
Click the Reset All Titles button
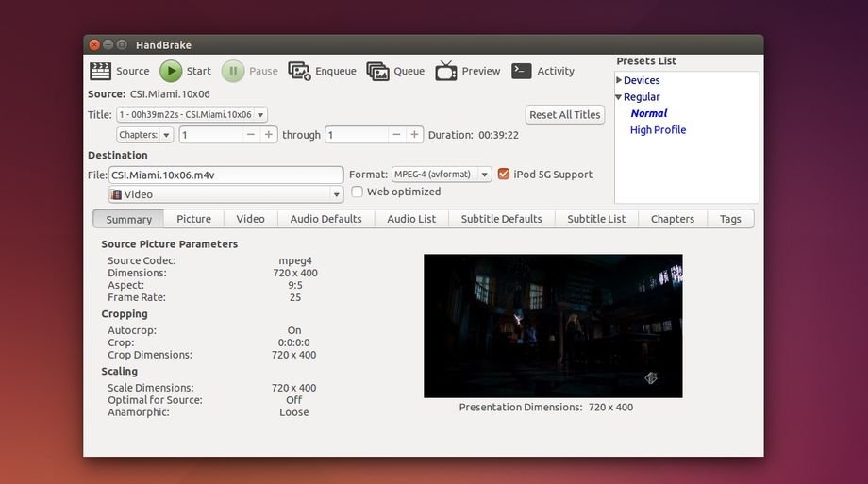564,114
